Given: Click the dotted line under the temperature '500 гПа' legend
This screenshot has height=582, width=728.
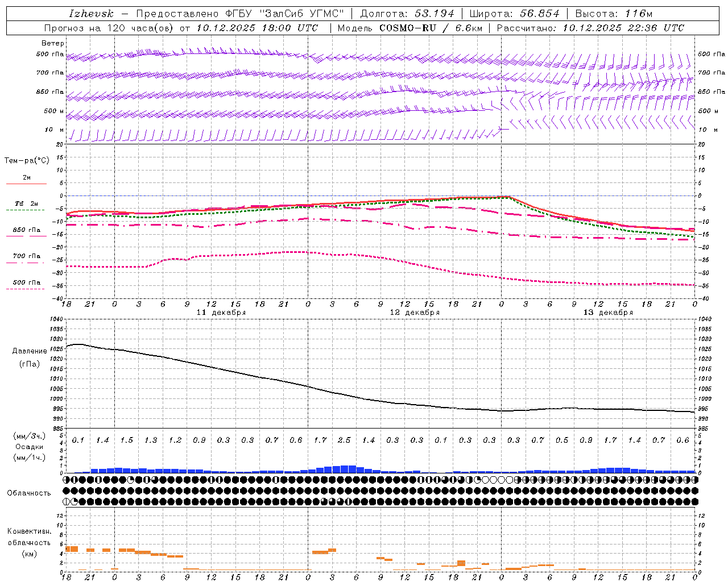Looking at the screenshot, I should click(26, 289).
